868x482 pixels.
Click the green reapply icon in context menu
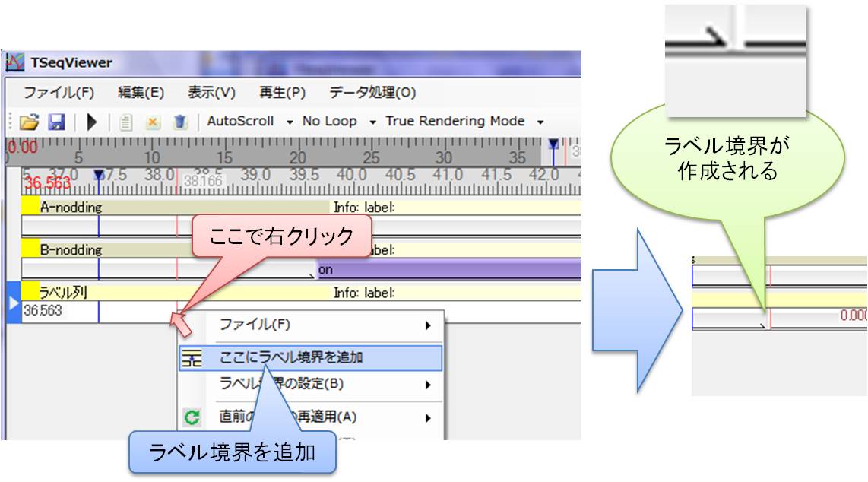pyautogui.click(x=192, y=417)
